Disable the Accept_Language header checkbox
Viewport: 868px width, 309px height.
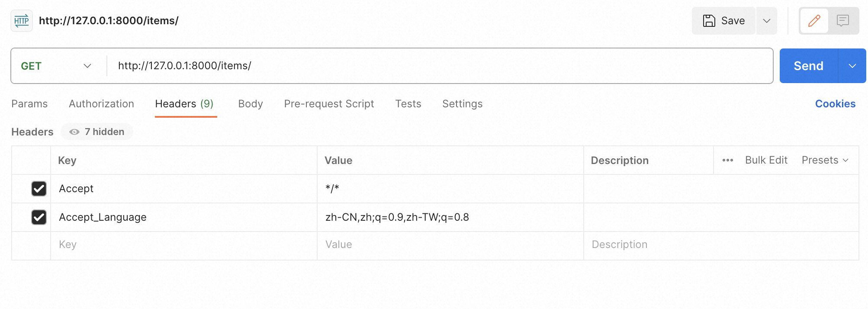click(x=39, y=217)
